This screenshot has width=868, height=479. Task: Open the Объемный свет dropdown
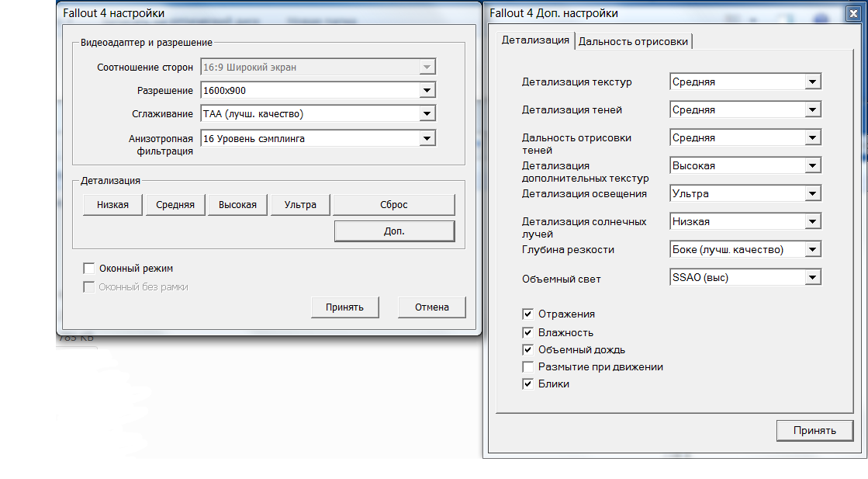(745, 277)
